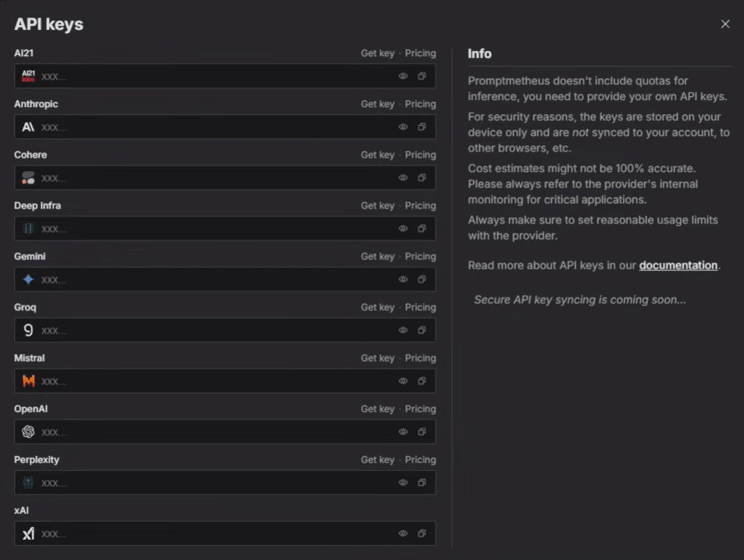
Task: Show the AI21 key with eye icon
Action: (403, 76)
